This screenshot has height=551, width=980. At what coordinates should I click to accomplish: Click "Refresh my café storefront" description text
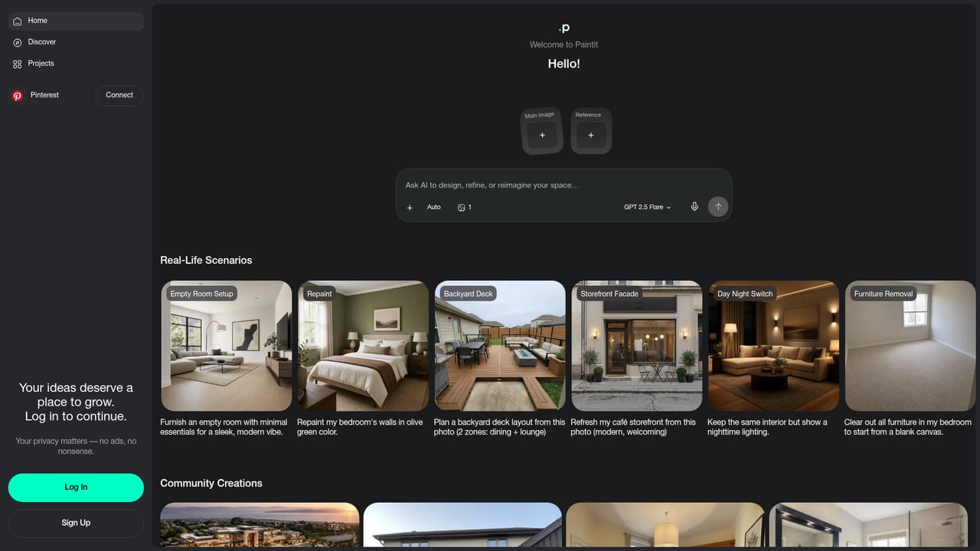[633, 427]
